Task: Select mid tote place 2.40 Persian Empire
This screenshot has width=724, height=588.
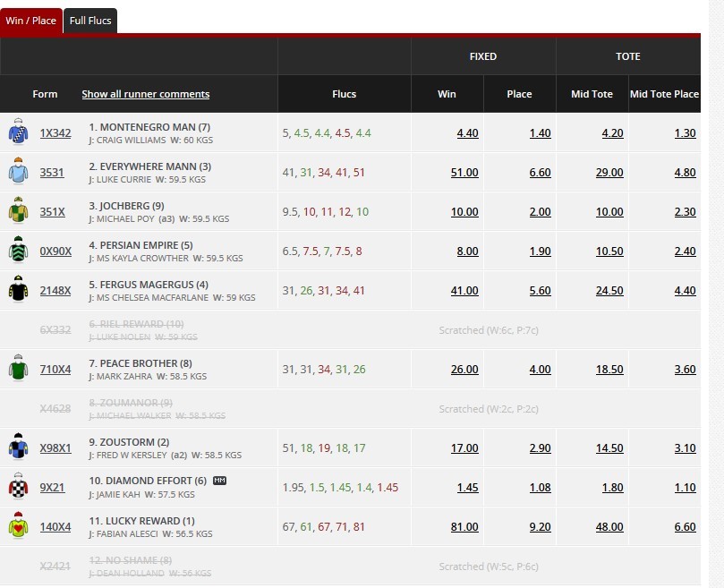Action: point(685,251)
